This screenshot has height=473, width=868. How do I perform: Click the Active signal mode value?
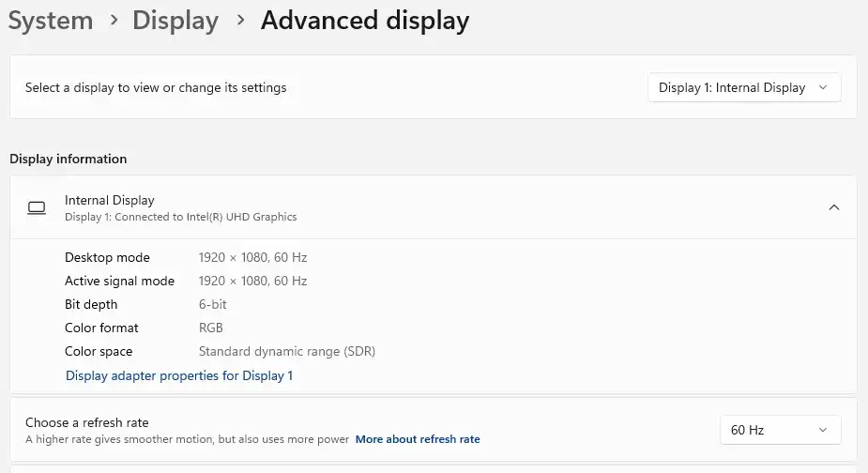pos(252,281)
